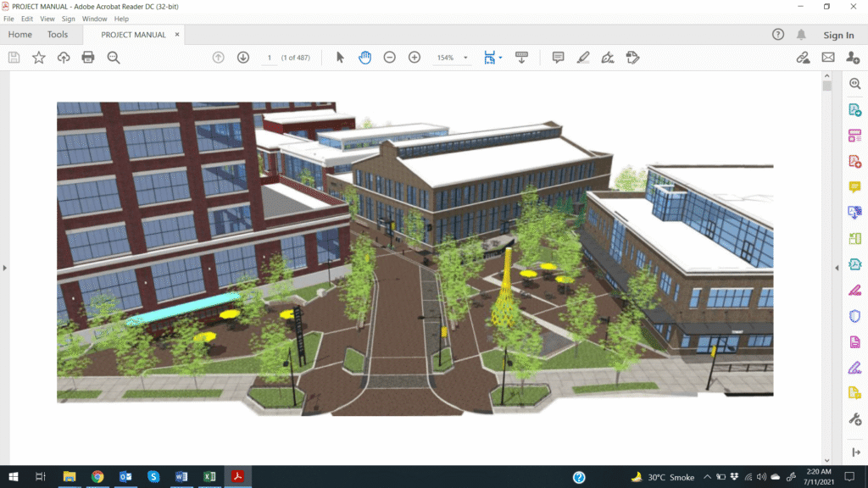Open the View menu

coord(47,19)
